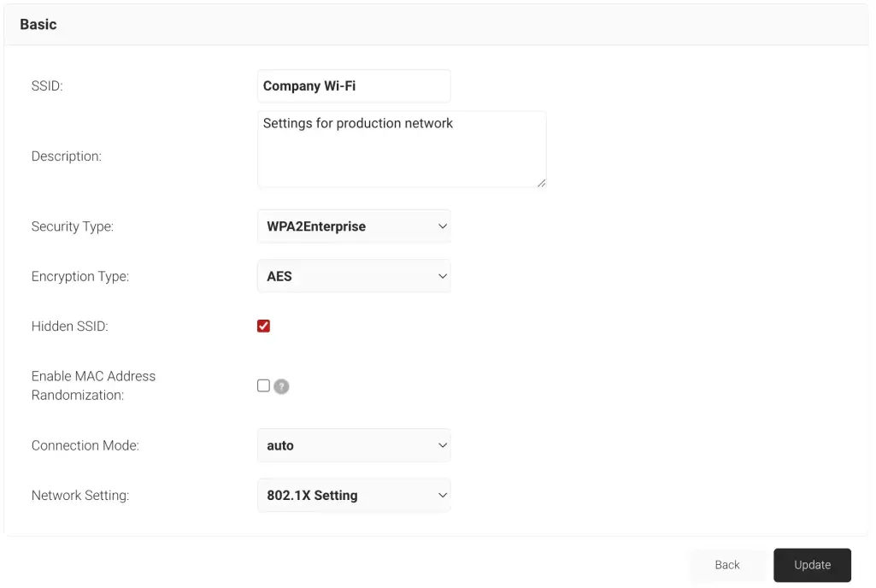Click the "Description:" field label
Screen dimensions: 876x588
pyautogui.click(x=67, y=156)
